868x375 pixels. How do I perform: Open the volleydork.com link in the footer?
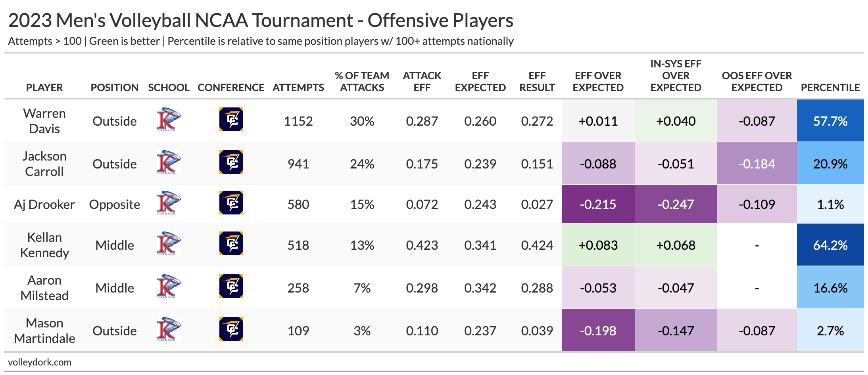[x=40, y=362]
